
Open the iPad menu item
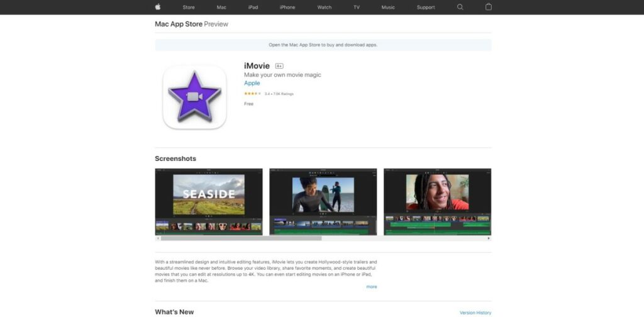tap(253, 8)
